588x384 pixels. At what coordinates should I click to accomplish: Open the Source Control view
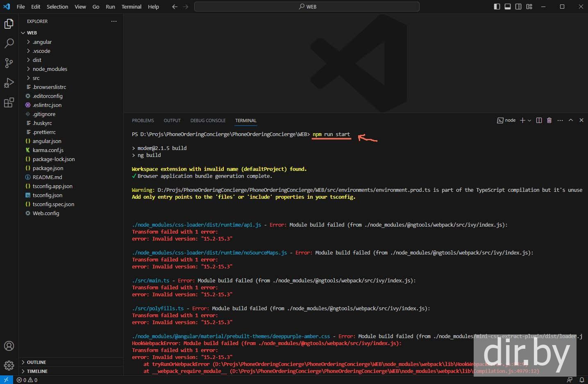pos(9,63)
